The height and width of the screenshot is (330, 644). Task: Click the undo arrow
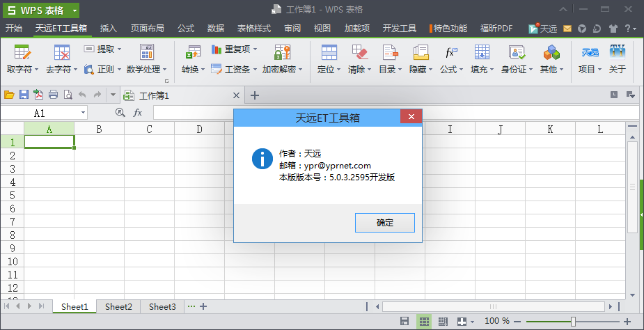(x=82, y=95)
